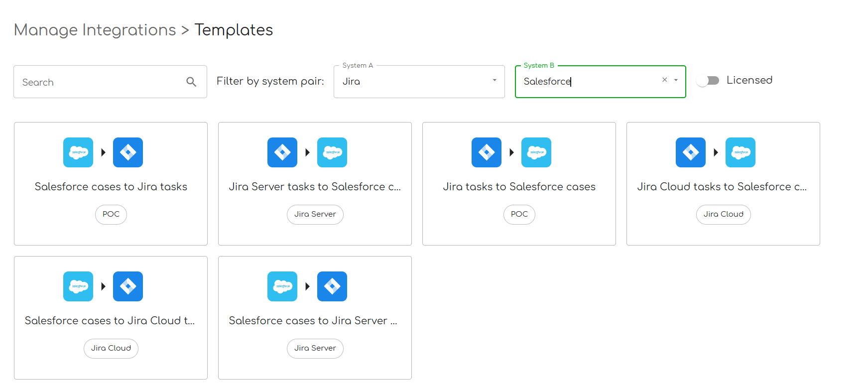Click Salesforce icon in 'Salesforce cases to Jira tasks' card
Viewport: 868px width, 391px height.
point(78,152)
